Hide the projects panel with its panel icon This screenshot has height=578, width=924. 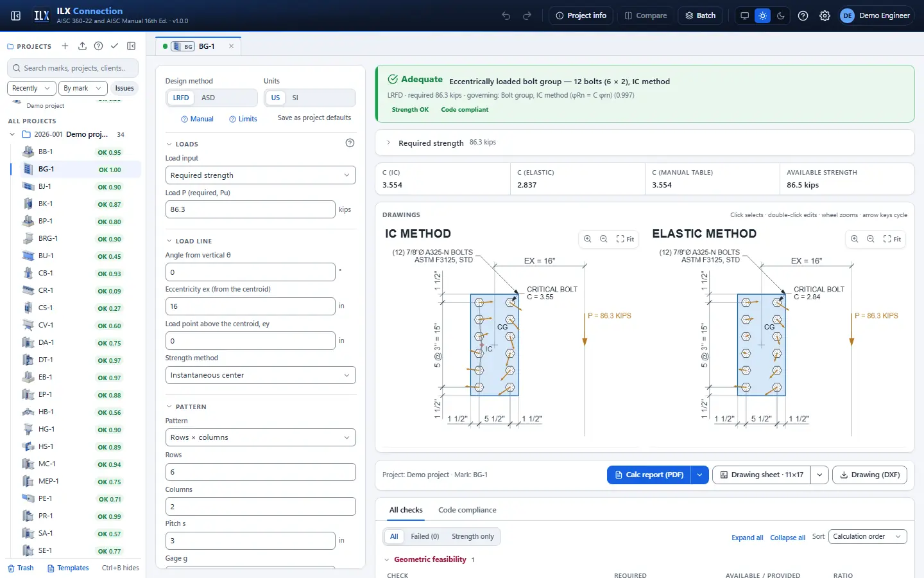click(x=132, y=46)
